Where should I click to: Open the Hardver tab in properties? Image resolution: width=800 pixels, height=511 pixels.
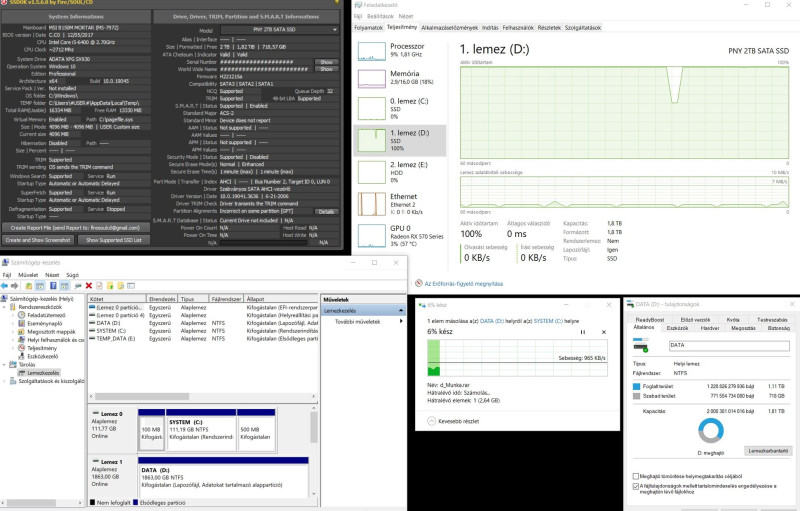pos(710,328)
